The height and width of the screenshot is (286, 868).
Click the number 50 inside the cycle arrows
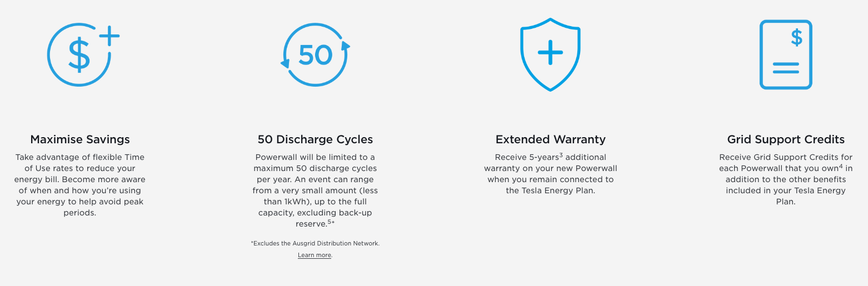tap(316, 54)
